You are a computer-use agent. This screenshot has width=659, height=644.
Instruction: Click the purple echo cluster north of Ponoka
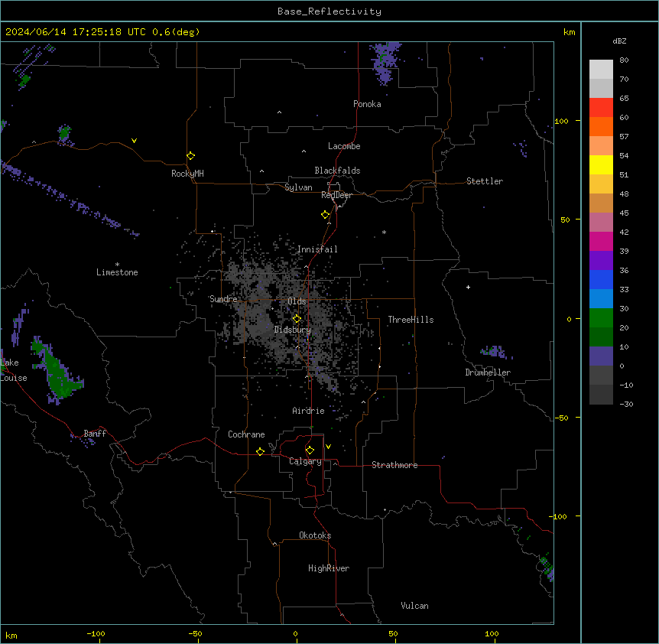pos(385,62)
